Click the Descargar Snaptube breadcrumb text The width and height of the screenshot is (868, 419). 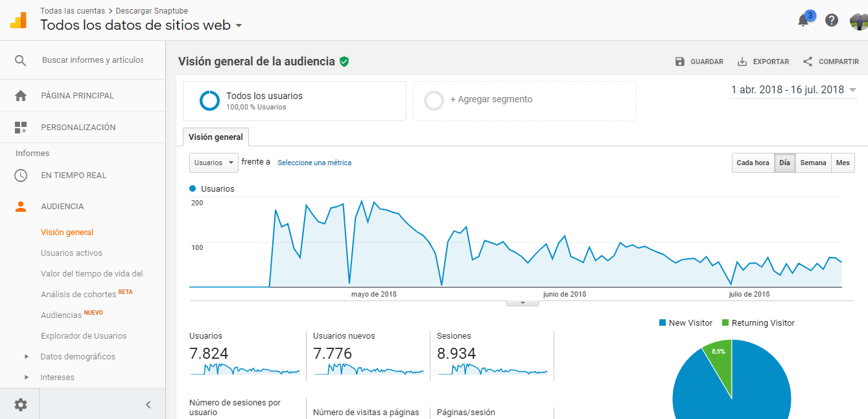pyautogui.click(x=152, y=11)
